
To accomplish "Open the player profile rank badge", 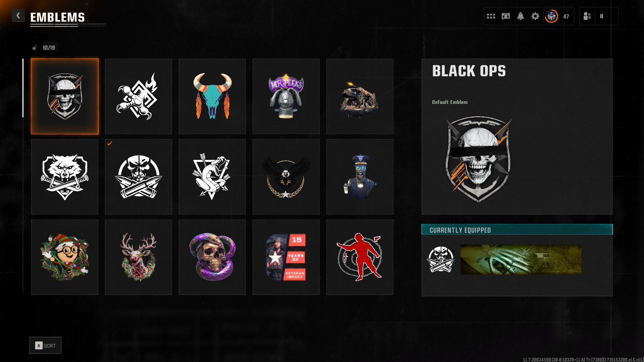I will click(x=551, y=16).
